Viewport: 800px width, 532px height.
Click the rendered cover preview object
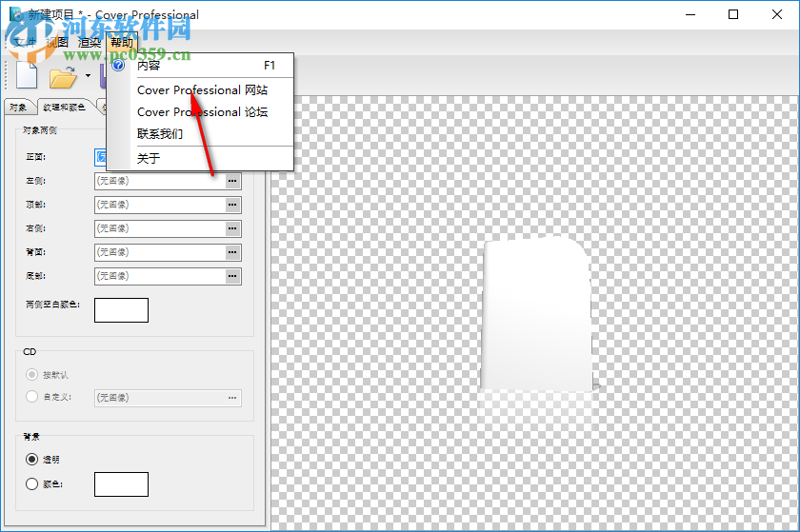point(537,315)
